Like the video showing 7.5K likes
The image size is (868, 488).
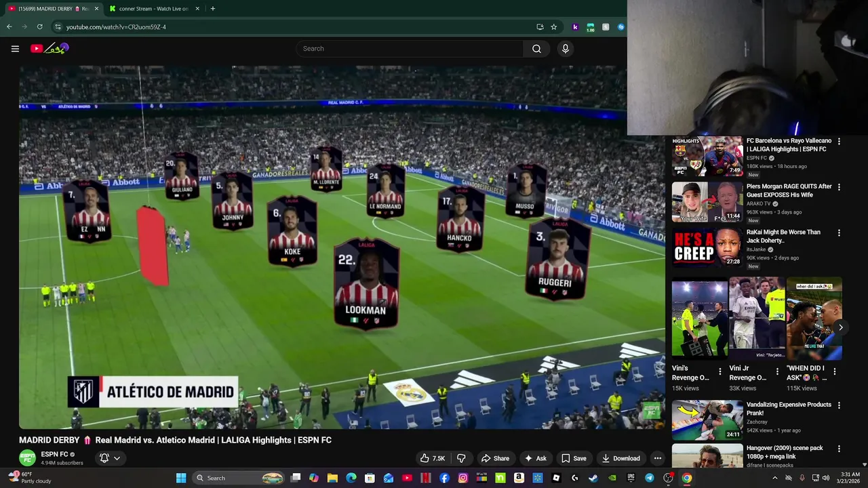click(433, 458)
